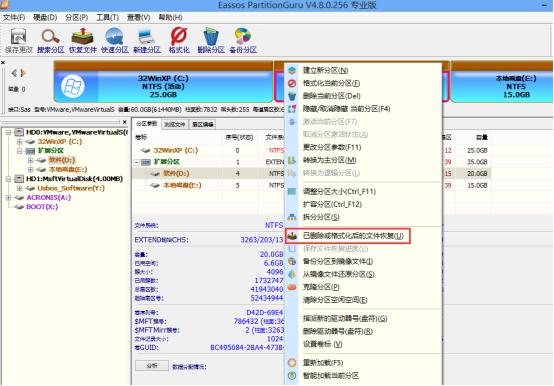This screenshot has height=386, width=554.
Task: Expand Usbos_Software(Y:) tree node
Action: 19,188
